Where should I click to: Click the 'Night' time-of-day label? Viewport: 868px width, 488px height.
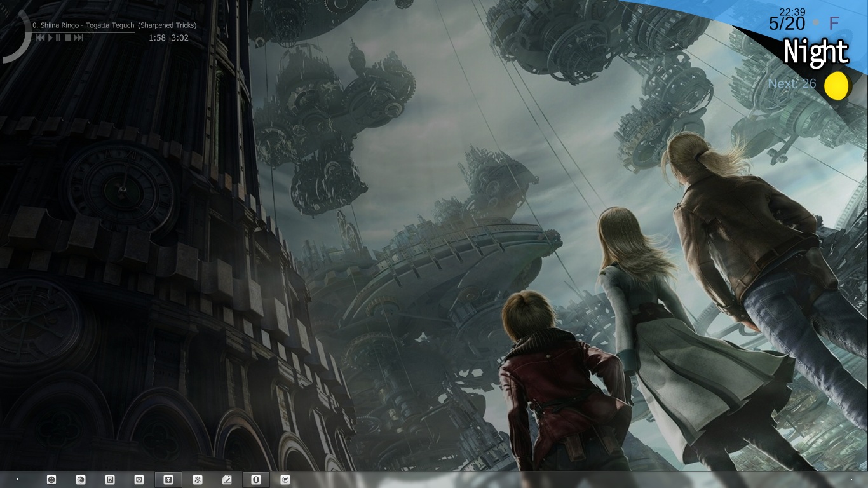coord(816,52)
